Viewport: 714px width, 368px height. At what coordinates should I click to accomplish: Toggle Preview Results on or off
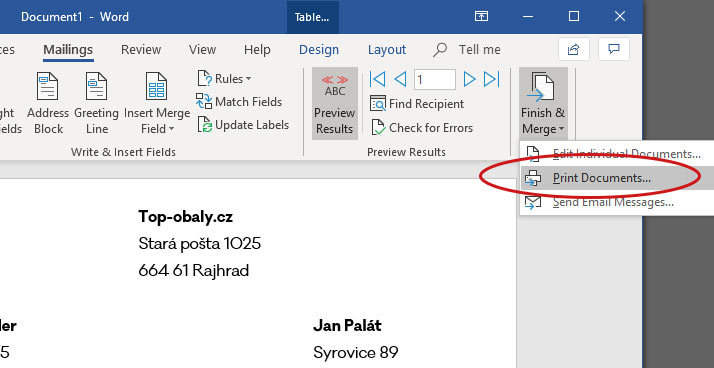tap(335, 104)
